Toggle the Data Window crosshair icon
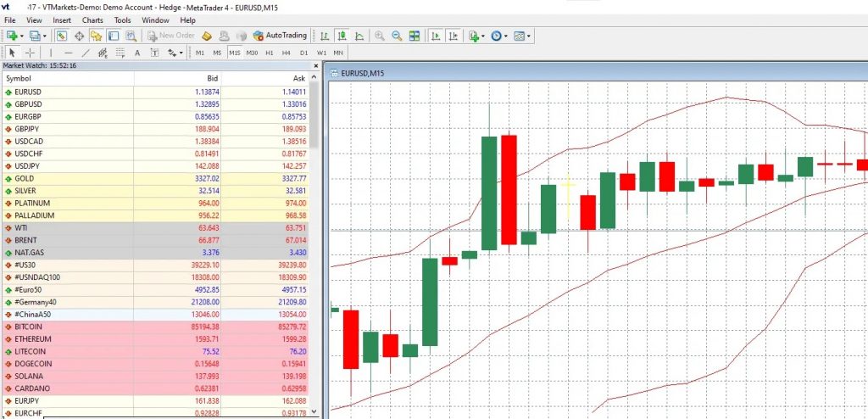This screenshot has width=868, height=419. click(x=79, y=36)
